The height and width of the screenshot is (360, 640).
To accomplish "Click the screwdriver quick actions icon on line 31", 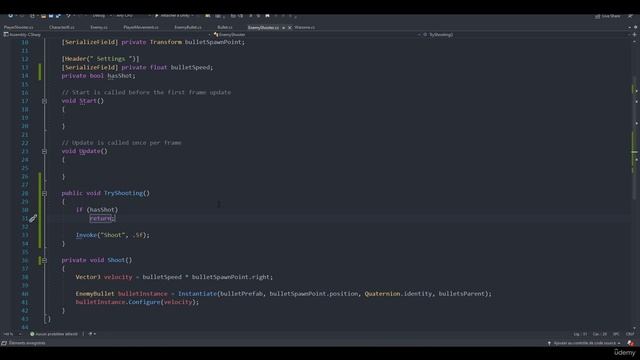I will (x=33, y=218).
